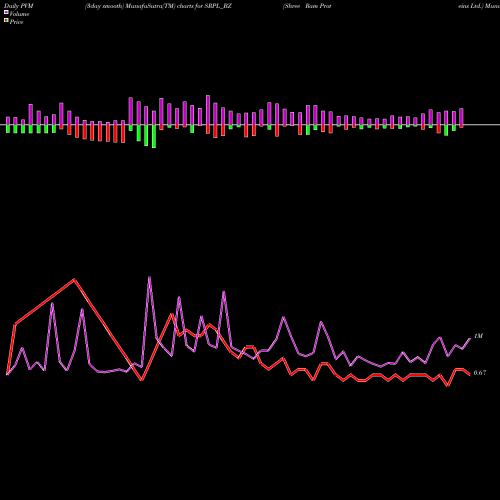Click the end point of the red price line
Screen dimensions: 500x500
(470, 375)
